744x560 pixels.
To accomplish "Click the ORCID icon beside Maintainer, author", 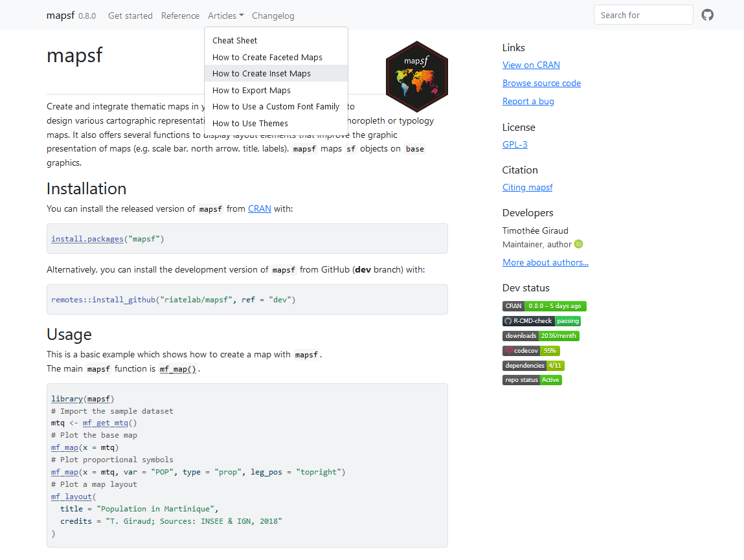I will [579, 244].
